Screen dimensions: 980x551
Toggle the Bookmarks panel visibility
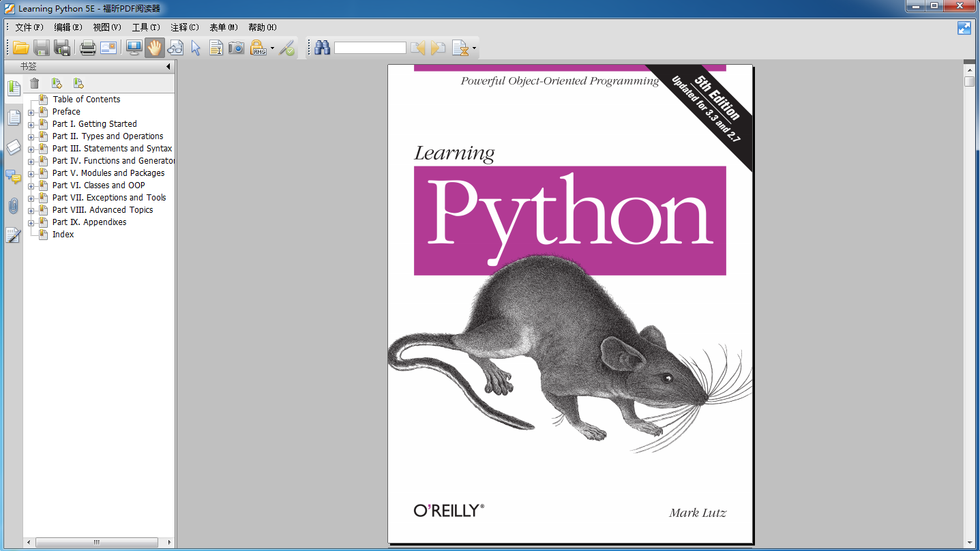click(x=13, y=87)
